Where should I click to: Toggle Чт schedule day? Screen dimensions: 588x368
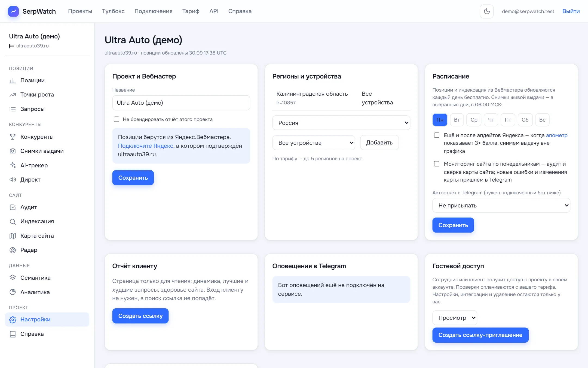click(x=491, y=120)
